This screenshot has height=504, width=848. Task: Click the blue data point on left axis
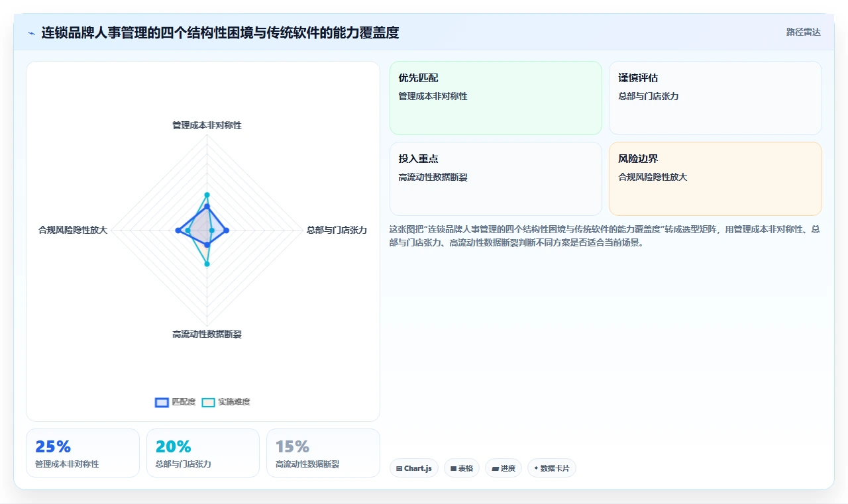point(178,230)
